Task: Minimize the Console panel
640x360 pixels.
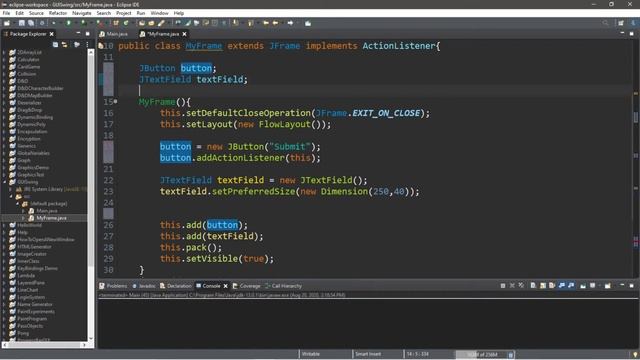Action: (622, 285)
